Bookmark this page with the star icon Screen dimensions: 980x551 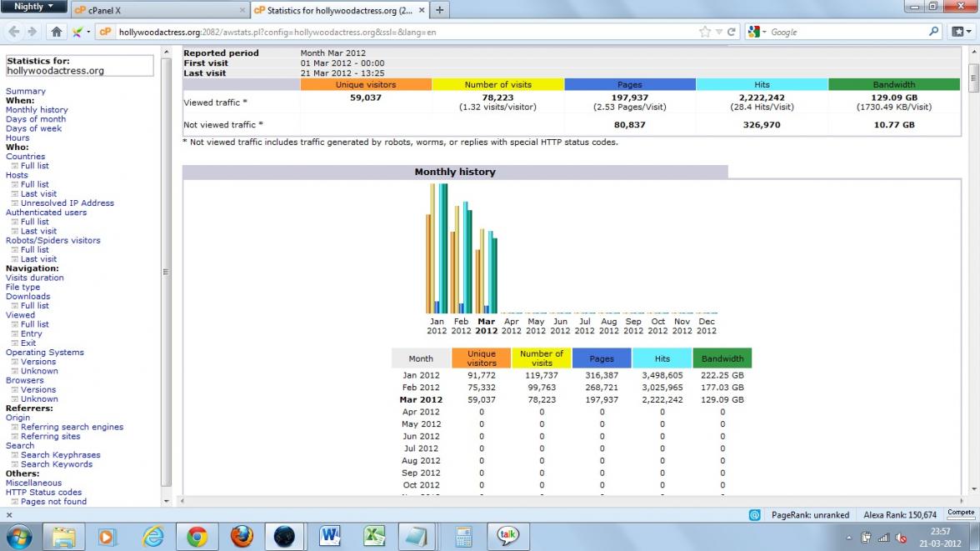[705, 32]
